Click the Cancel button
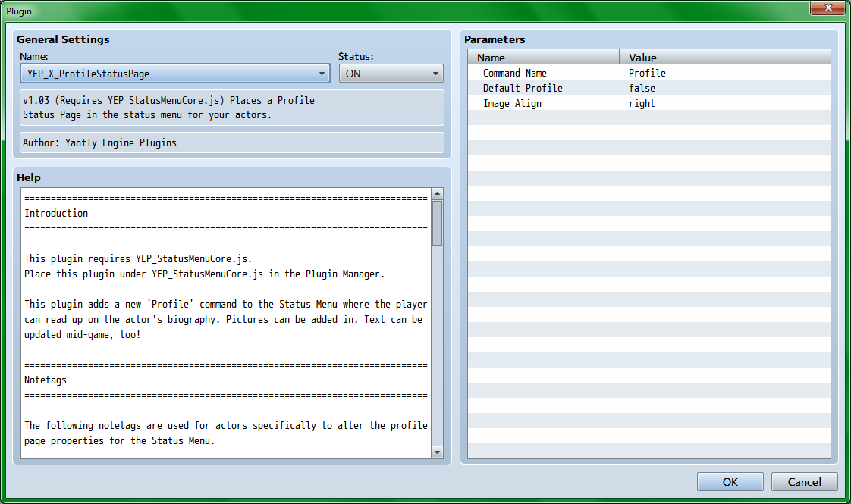This screenshot has width=851, height=504. tap(804, 482)
